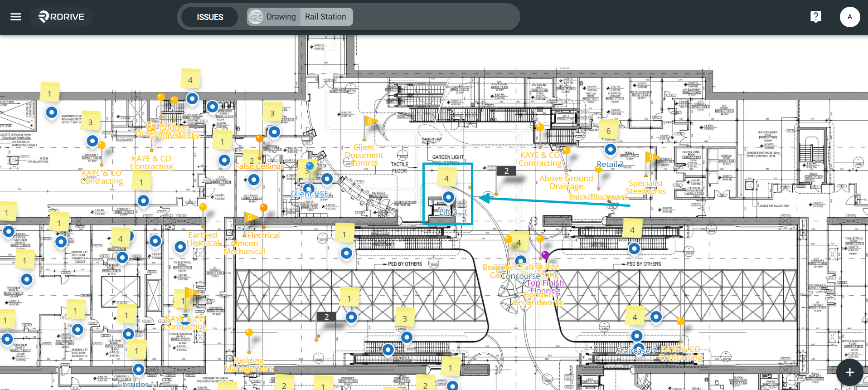Open the ISSUES view
This screenshot has width=868, height=390.
pyautogui.click(x=210, y=17)
